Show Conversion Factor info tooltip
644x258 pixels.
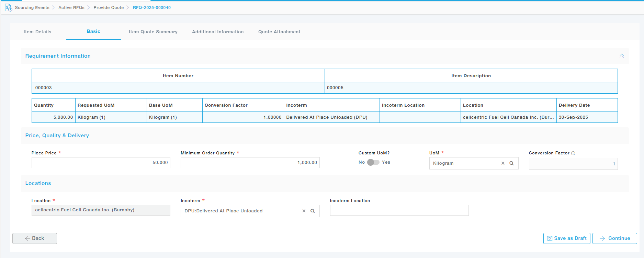(x=573, y=153)
